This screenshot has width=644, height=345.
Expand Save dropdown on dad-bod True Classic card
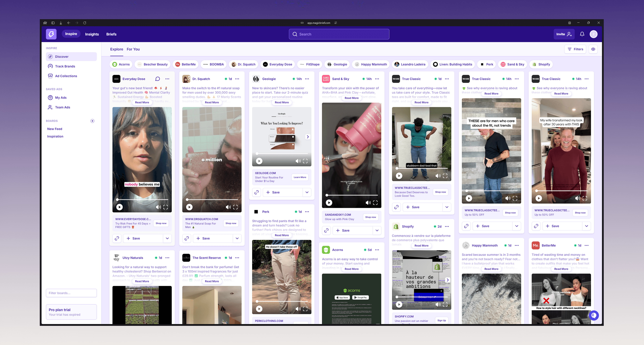(x=447, y=207)
